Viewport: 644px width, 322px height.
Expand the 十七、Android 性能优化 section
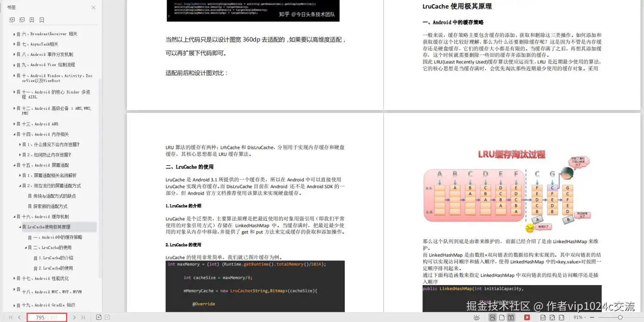click(14, 277)
